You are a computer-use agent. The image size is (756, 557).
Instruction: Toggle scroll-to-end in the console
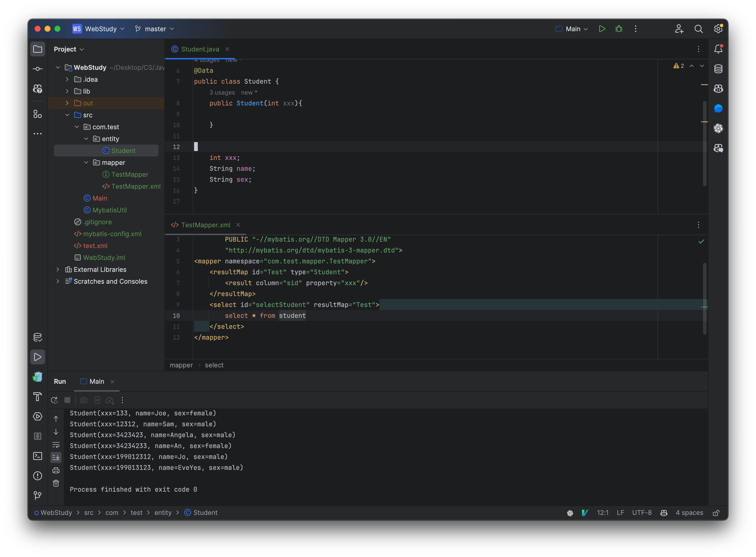click(x=56, y=457)
